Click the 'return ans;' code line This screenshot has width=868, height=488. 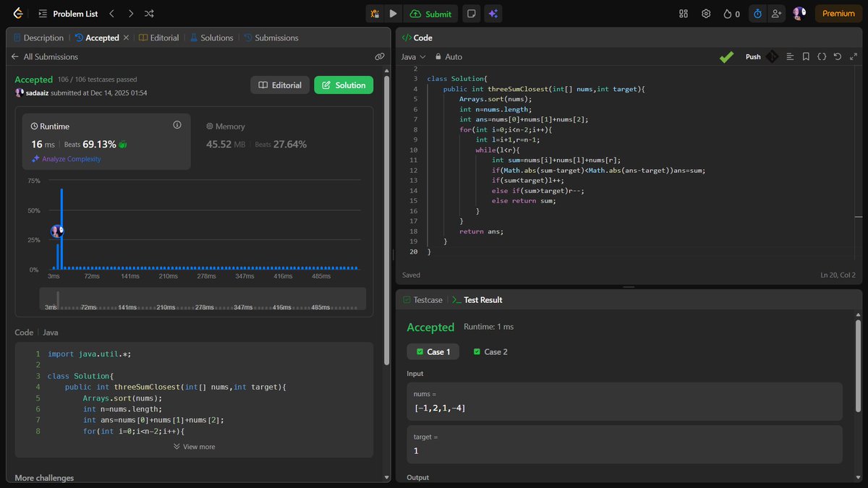click(x=482, y=231)
